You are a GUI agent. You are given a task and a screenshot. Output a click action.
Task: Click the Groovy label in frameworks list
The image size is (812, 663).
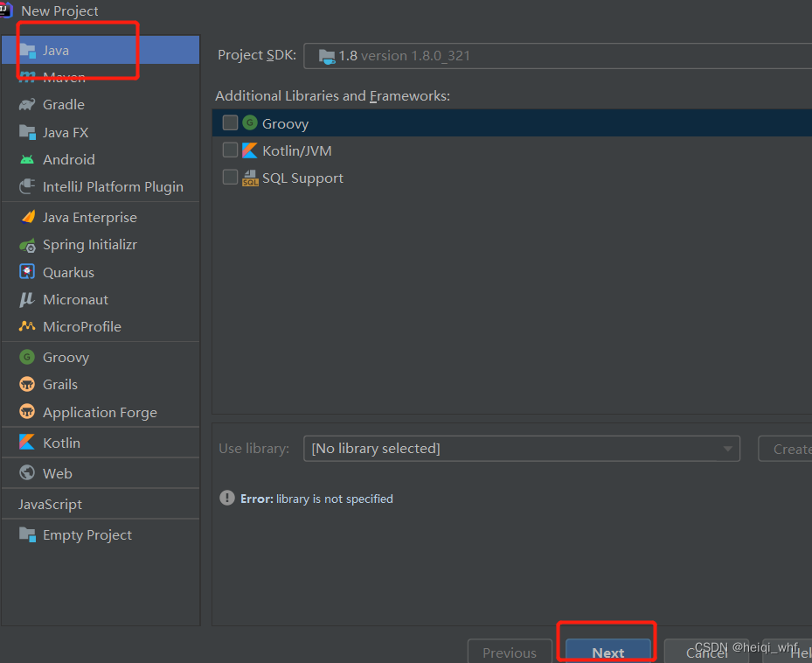[x=285, y=124]
